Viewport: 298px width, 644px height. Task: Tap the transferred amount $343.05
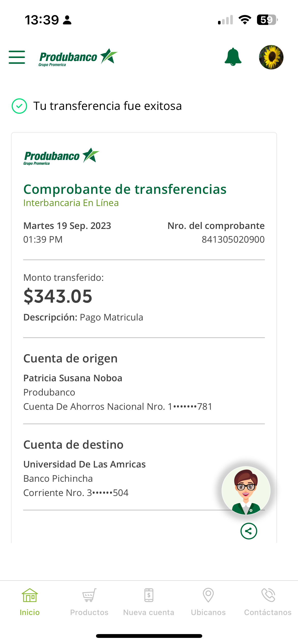pyautogui.click(x=58, y=297)
